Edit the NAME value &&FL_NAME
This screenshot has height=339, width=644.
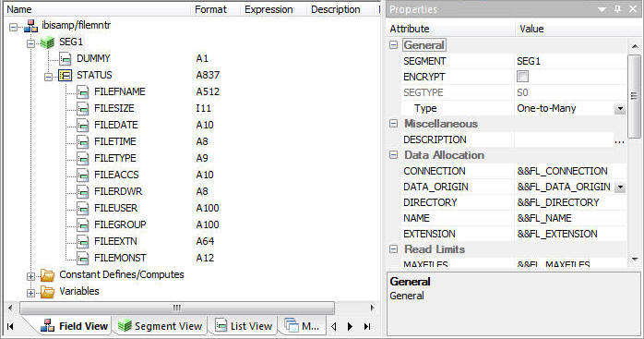570,218
